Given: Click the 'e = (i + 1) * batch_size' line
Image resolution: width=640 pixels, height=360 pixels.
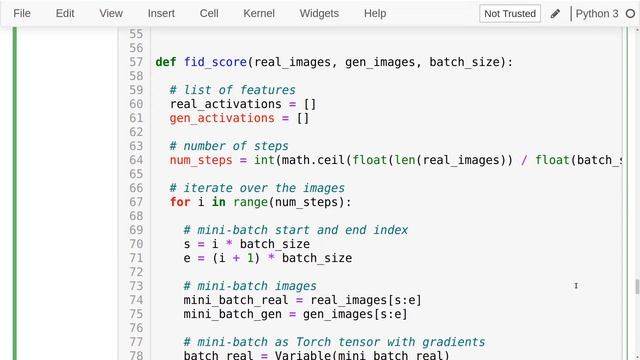Looking at the screenshot, I should tap(268, 258).
